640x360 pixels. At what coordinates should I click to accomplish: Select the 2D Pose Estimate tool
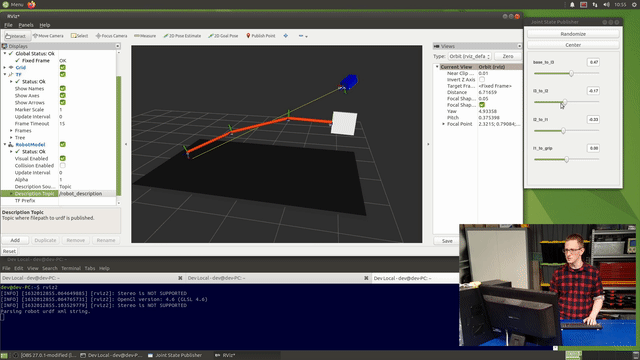pos(182,36)
